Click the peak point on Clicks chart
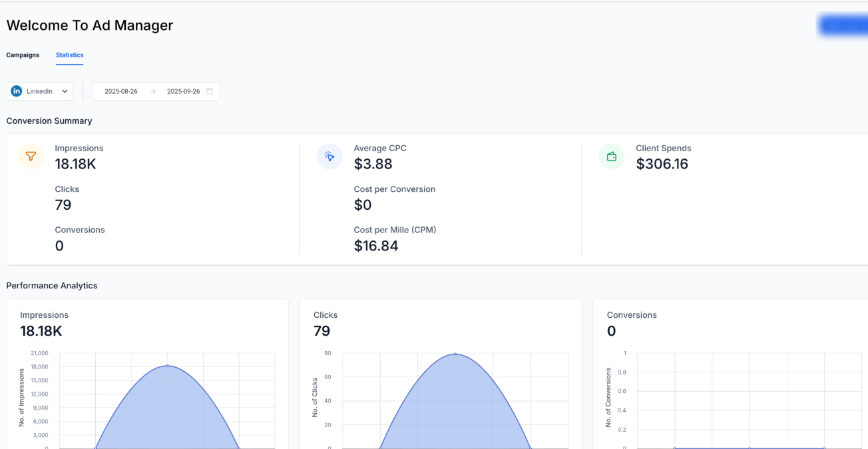 coord(455,354)
